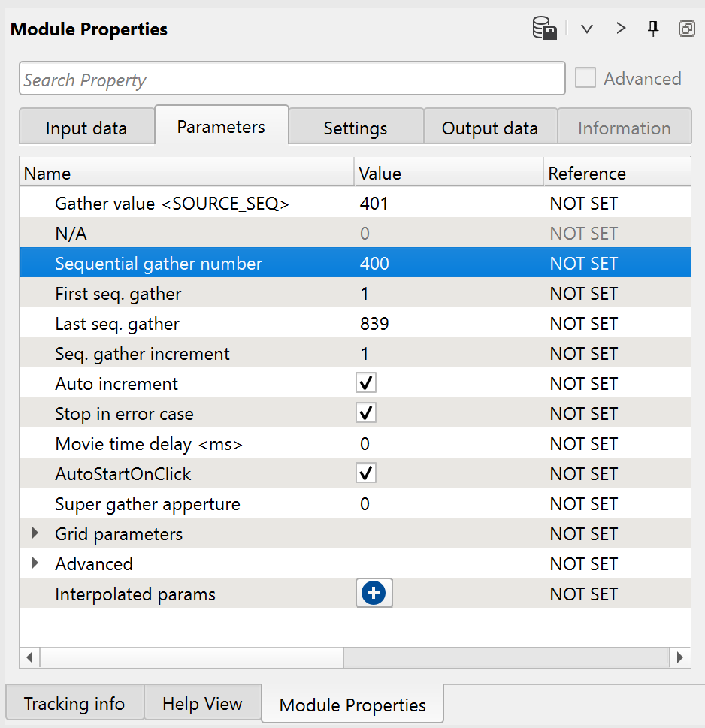
Task: Add interpolated params with plus icon
Action: (374, 594)
